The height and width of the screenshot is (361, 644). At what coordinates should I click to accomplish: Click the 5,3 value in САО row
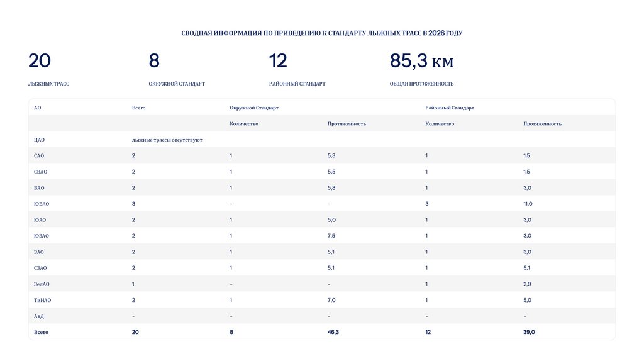[331, 155]
